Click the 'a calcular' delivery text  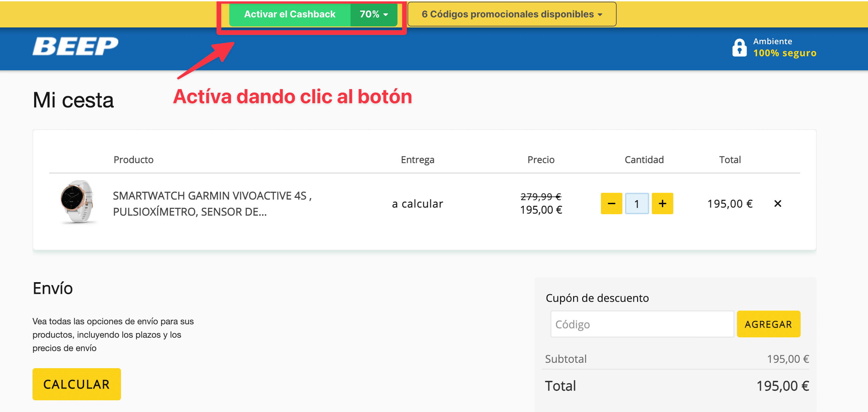click(x=417, y=203)
